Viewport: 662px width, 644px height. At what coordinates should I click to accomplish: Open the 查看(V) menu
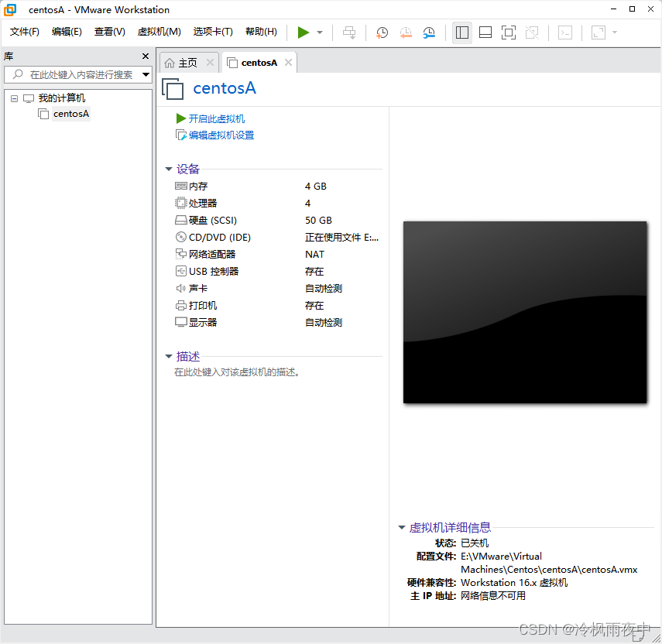click(109, 32)
